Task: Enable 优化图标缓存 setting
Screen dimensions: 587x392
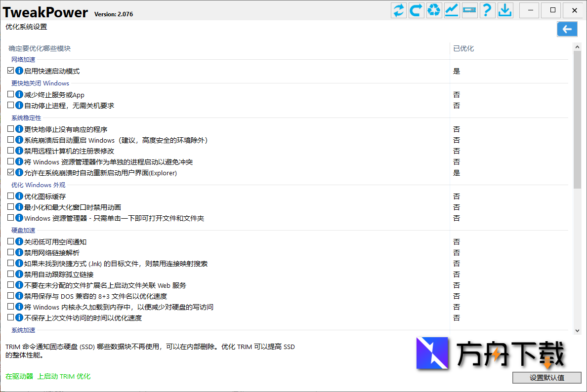Action: (x=10, y=196)
